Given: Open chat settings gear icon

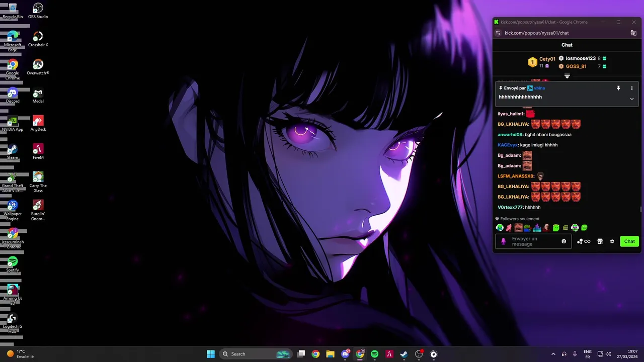Looking at the screenshot, I should click(x=612, y=241).
